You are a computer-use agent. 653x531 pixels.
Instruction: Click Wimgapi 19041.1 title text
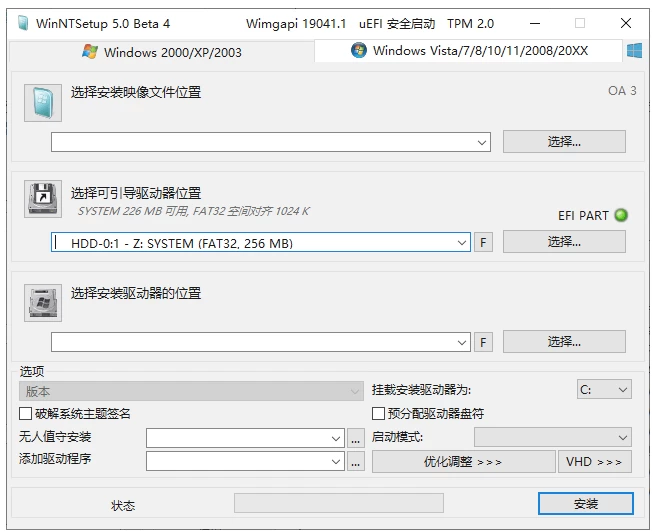click(x=296, y=24)
